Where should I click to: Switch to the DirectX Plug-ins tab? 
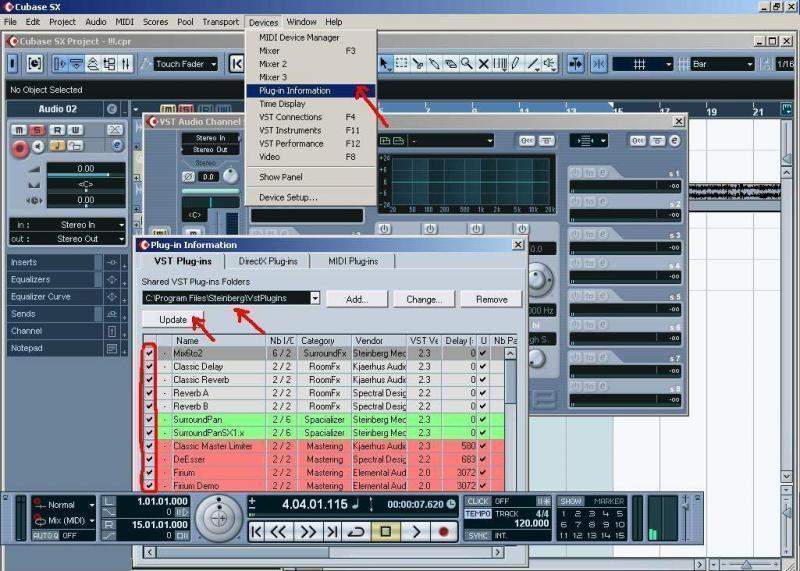[267, 261]
